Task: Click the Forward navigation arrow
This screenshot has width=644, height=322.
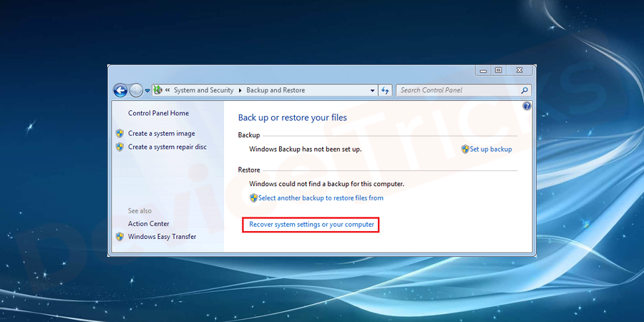Action: (x=136, y=90)
